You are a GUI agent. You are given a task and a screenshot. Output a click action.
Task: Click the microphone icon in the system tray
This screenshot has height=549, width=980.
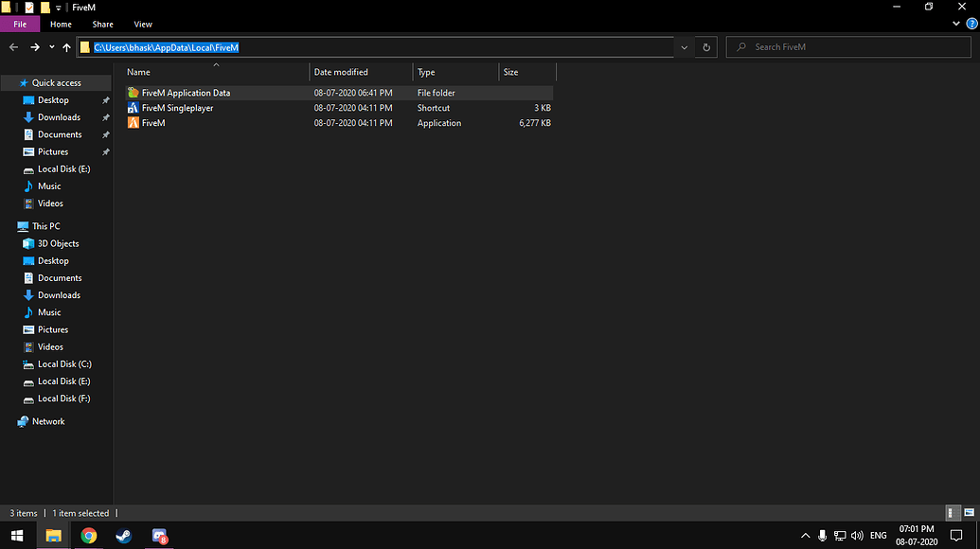(x=822, y=535)
